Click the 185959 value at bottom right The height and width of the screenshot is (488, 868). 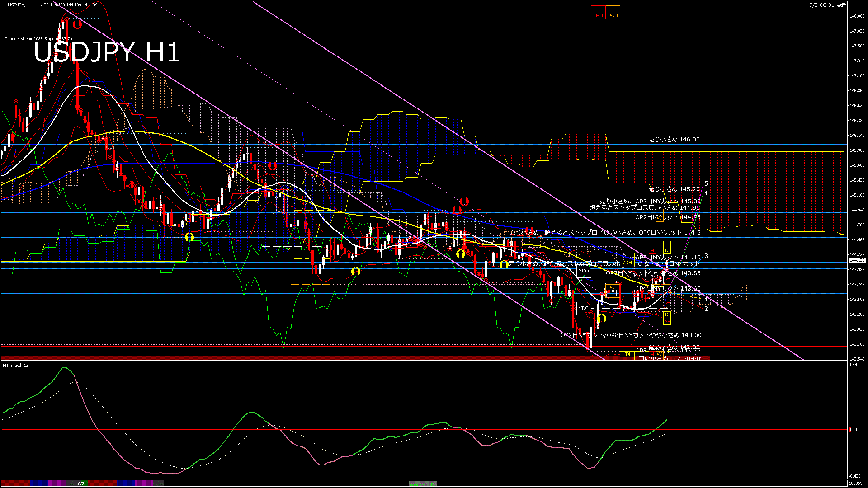pyautogui.click(x=856, y=483)
